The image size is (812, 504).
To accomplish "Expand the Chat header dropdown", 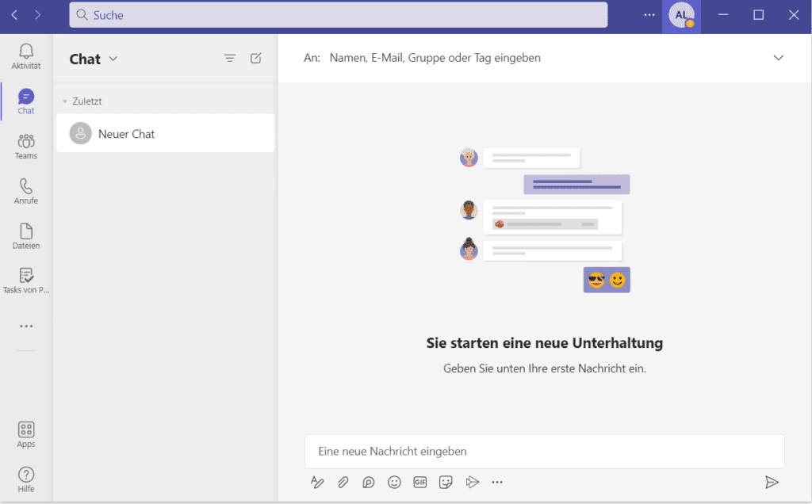I will coord(113,59).
